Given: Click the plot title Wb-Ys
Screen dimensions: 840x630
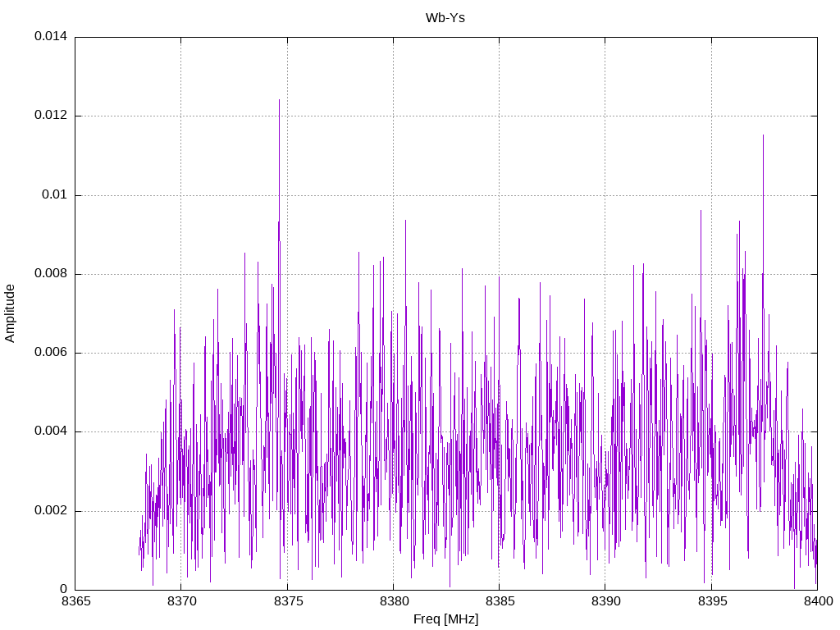Looking at the screenshot, I should (445, 18).
